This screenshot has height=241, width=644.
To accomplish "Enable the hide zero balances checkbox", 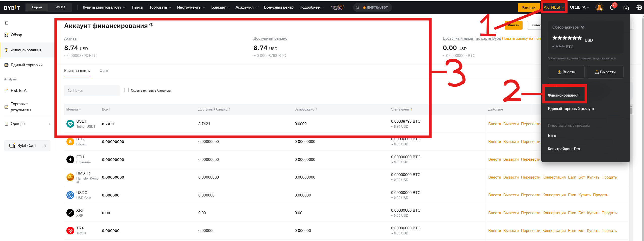I will point(126,90).
